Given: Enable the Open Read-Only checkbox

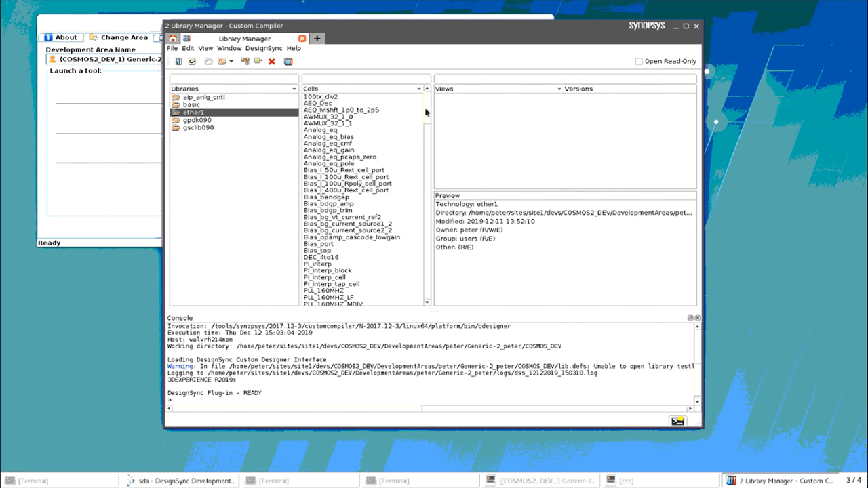Looking at the screenshot, I should point(639,62).
